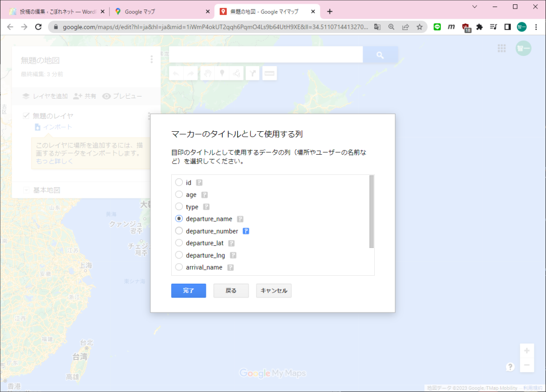Click the blue search magnifier button
Screen dimensions: 546x392
(380, 54)
